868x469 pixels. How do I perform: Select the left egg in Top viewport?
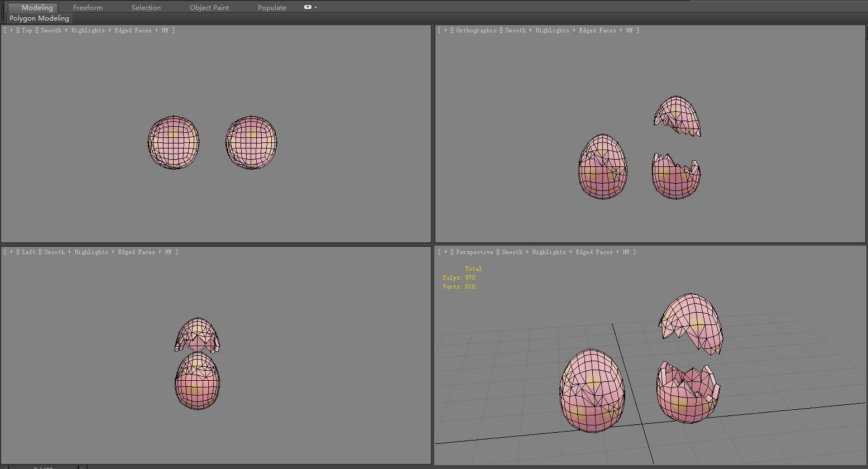click(x=174, y=142)
